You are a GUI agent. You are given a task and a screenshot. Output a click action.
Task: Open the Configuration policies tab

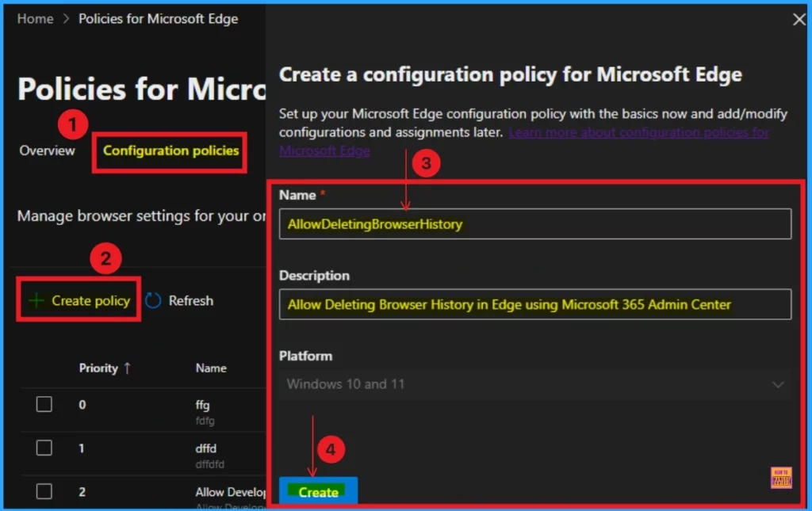tap(170, 151)
